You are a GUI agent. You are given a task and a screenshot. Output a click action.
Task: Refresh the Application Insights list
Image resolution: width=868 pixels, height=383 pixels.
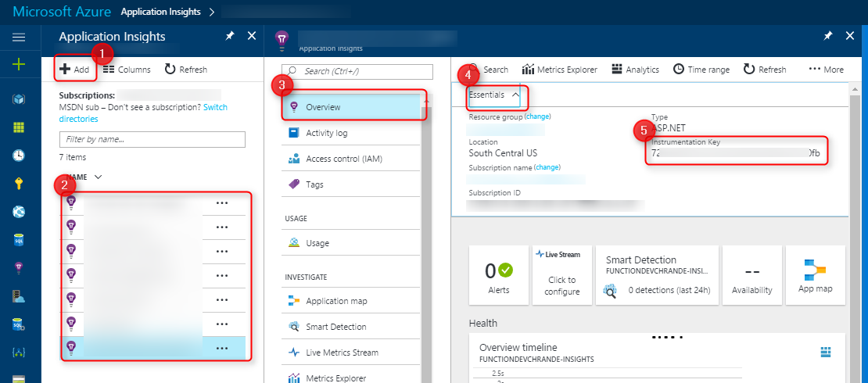coord(185,70)
